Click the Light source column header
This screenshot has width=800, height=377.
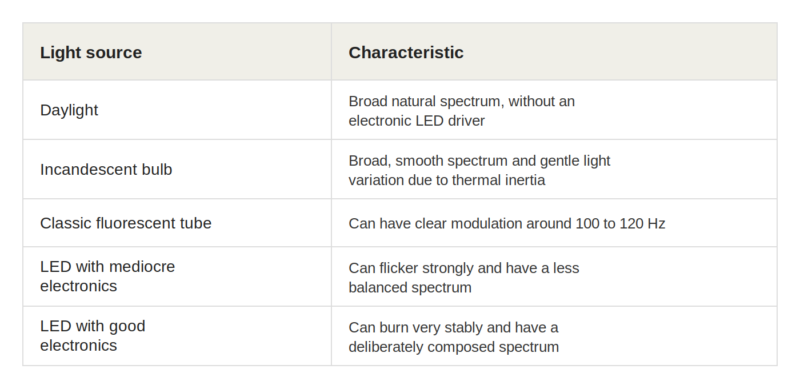point(177,52)
